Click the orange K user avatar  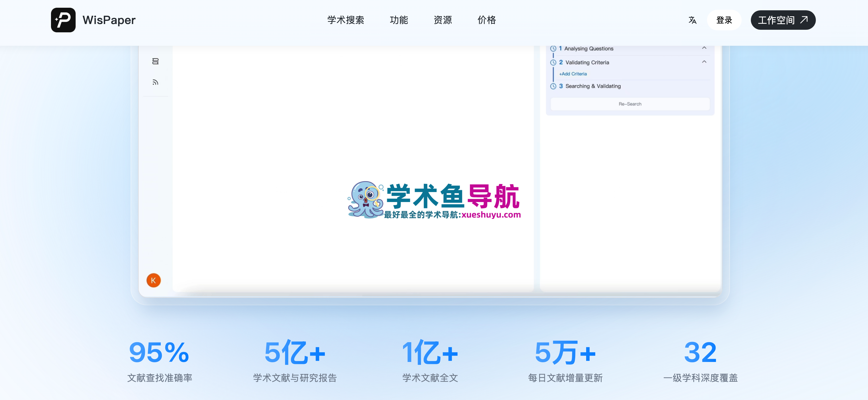click(154, 280)
